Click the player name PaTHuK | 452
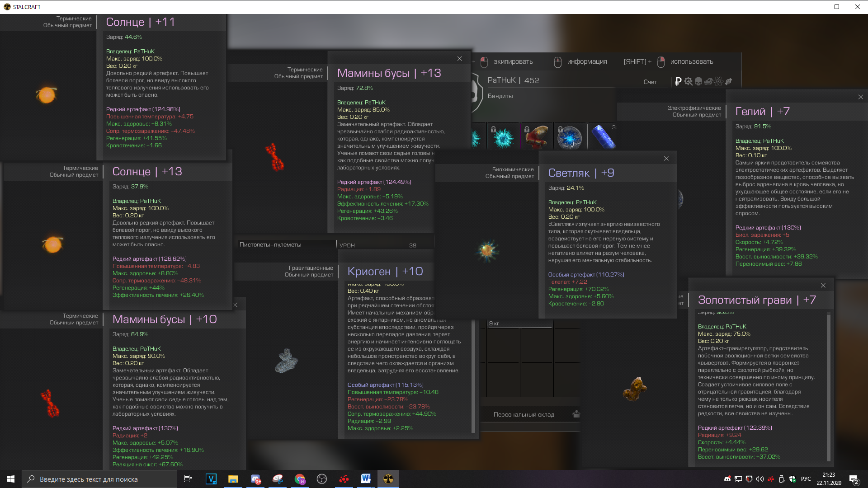Image resolution: width=868 pixels, height=488 pixels. 513,80
